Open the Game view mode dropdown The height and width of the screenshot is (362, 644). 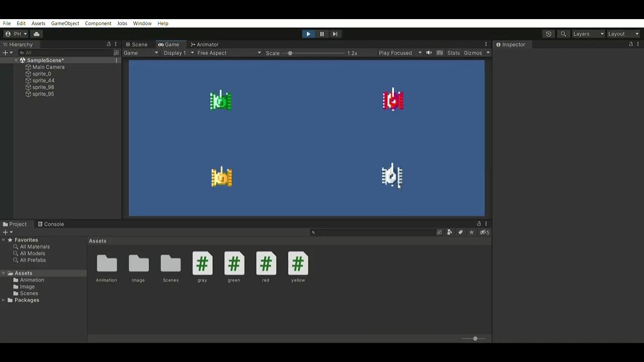141,53
